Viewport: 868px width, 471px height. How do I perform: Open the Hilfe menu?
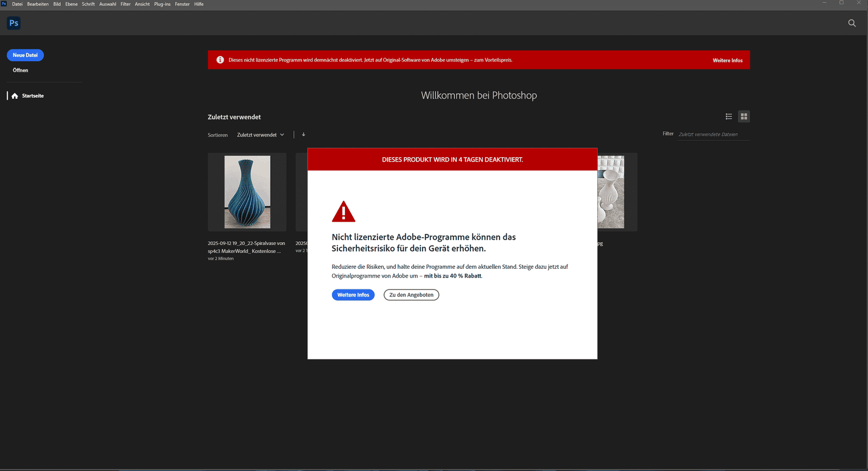[199, 4]
